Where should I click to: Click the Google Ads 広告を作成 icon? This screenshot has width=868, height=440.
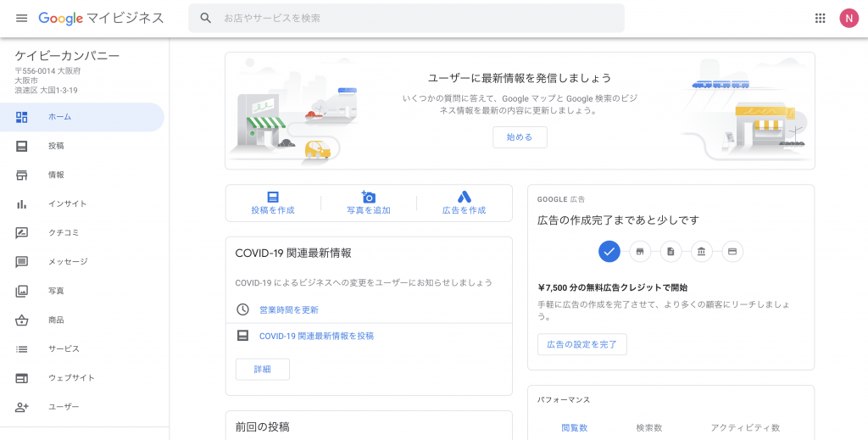point(464,197)
